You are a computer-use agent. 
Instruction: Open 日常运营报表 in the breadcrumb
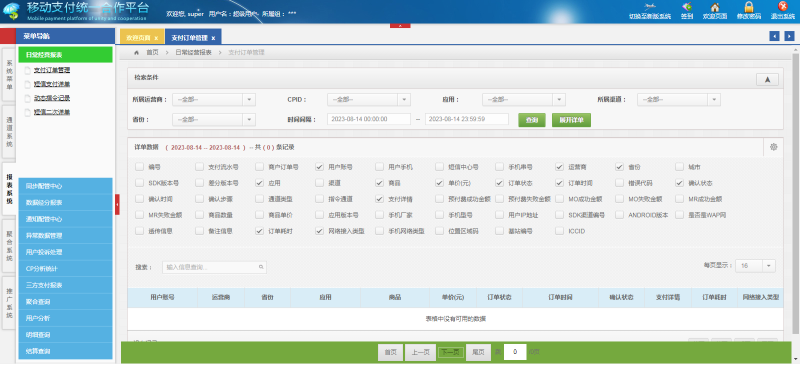tap(193, 53)
